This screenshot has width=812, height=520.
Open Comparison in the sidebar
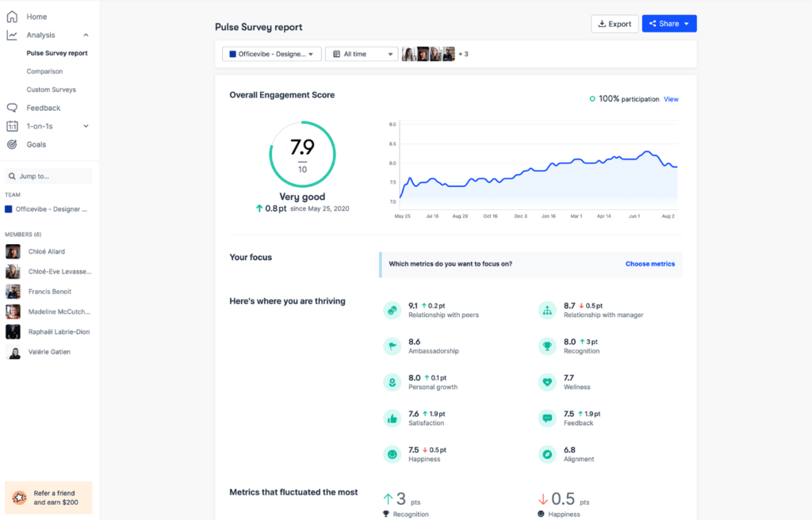tap(44, 71)
